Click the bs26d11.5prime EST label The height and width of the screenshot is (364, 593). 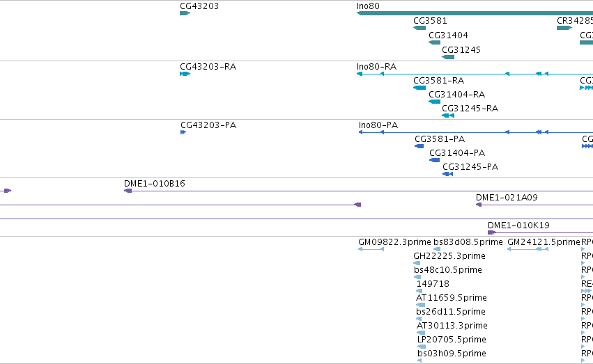pos(450,312)
